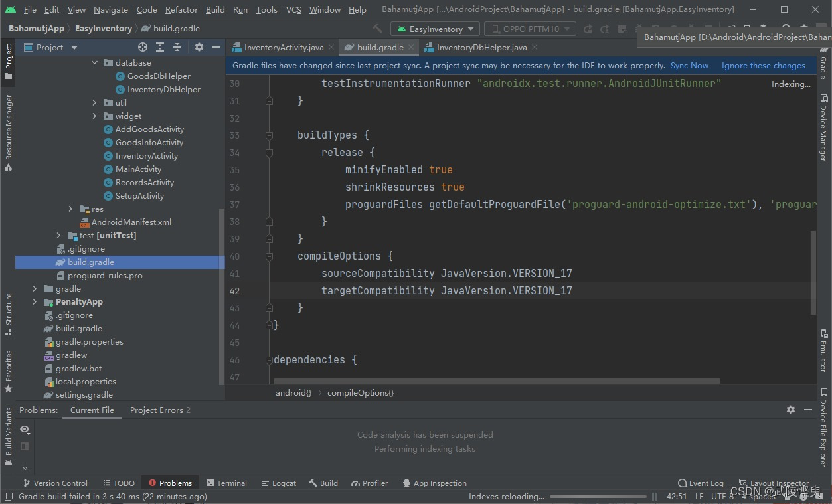This screenshot has width=832, height=504.
Task: Toggle the Problems tool window
Action: [x=169, y=483]
